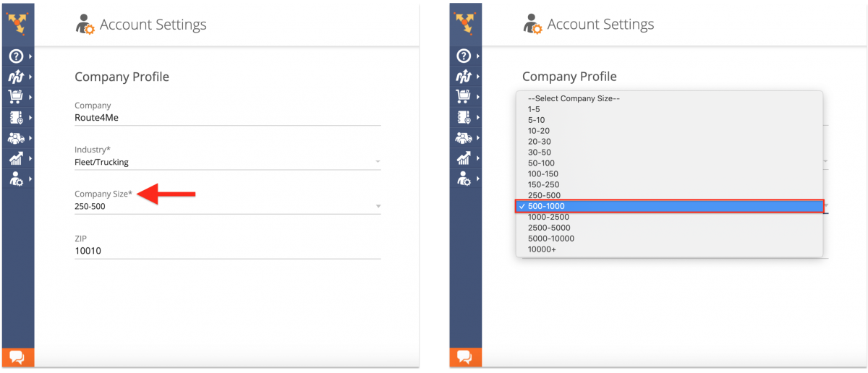868x373 pixels.
Task: Select the highlighted 500-1000 company size option
Action: (x=669, y=207)
